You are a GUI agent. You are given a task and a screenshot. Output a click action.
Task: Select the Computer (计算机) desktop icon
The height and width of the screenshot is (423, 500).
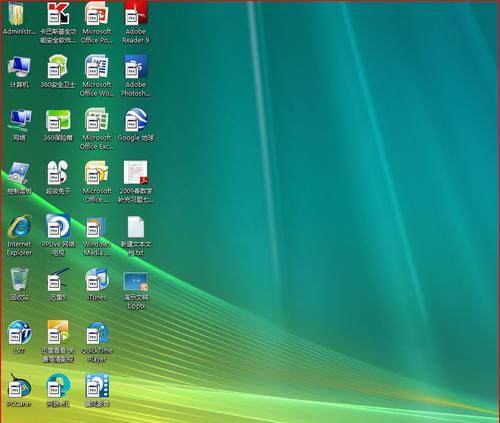[19, 67]
